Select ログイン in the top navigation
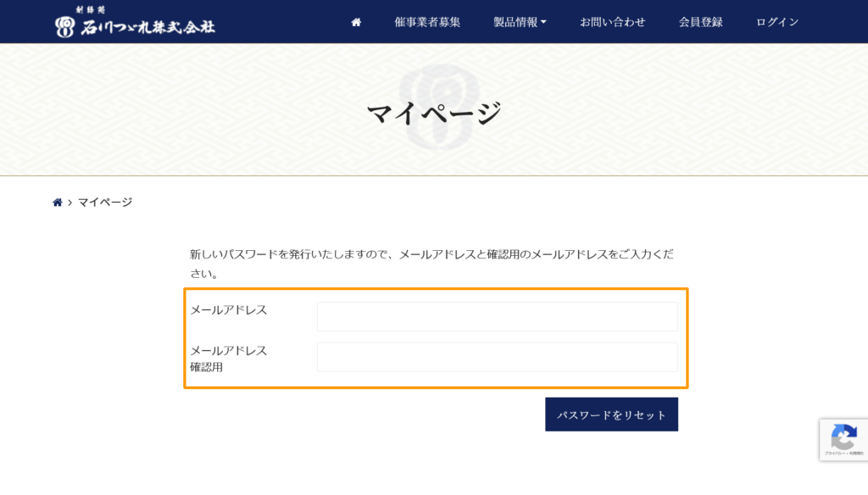The width and height of the screenshot is (868, 495). (x=777, y=22)
